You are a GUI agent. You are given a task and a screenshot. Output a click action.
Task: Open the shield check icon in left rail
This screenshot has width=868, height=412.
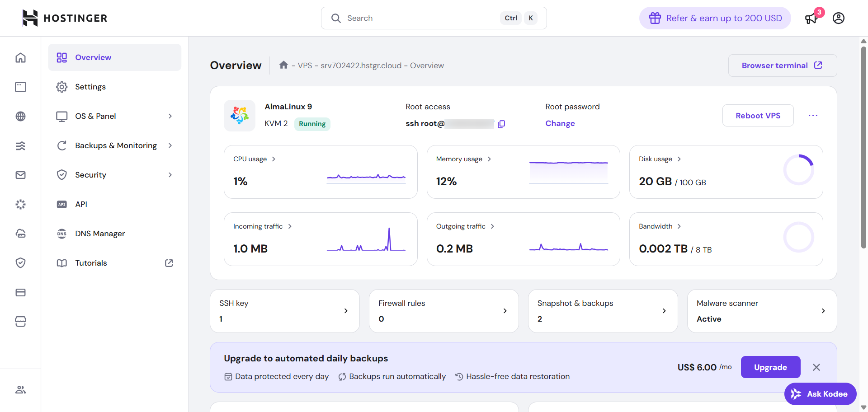click(20, 263)
